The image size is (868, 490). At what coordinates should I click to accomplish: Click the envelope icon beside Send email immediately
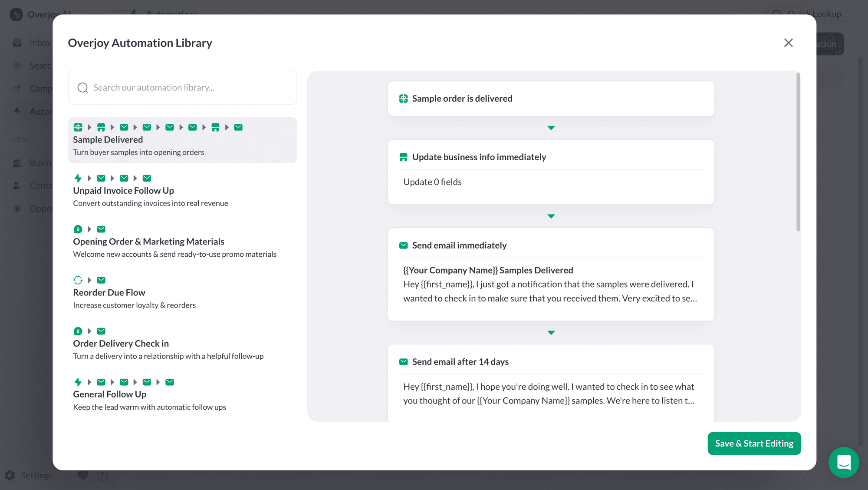point(404,245)
